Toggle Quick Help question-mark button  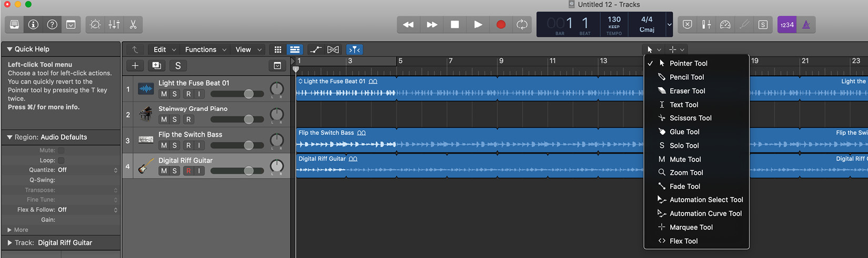[52, 25]
